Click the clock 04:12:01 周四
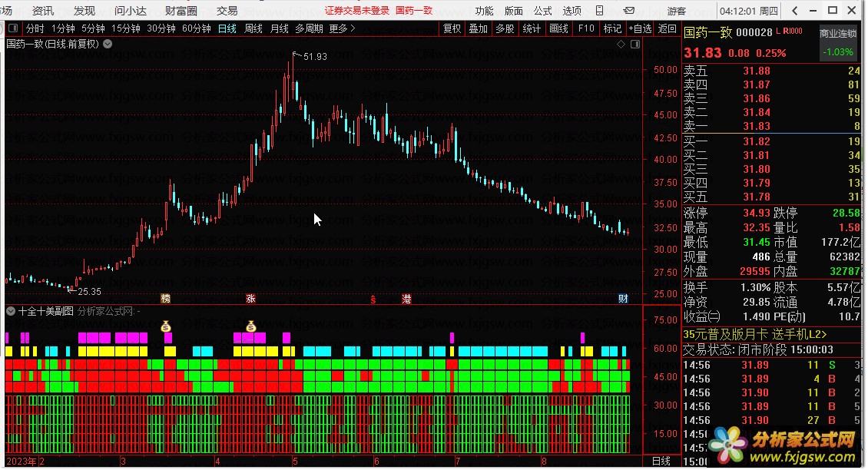The height and width of the screenshot is (470, 868). click(749, 11)
